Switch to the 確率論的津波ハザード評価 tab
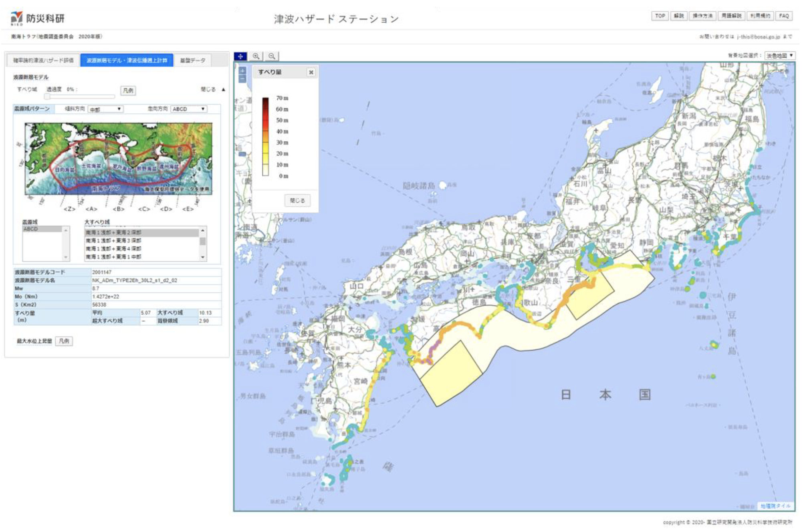 point(43,60)
